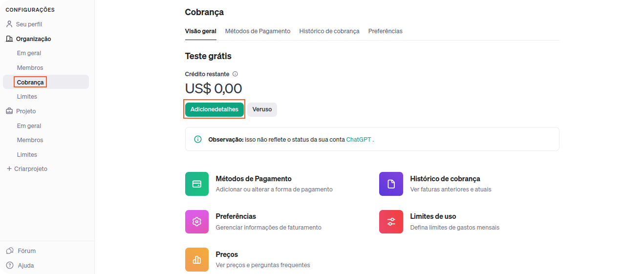Viewport: 644px width, 274px height.
Task: Click the plus icon beside Criarprojeto
Action: click(x=9, y=169)
